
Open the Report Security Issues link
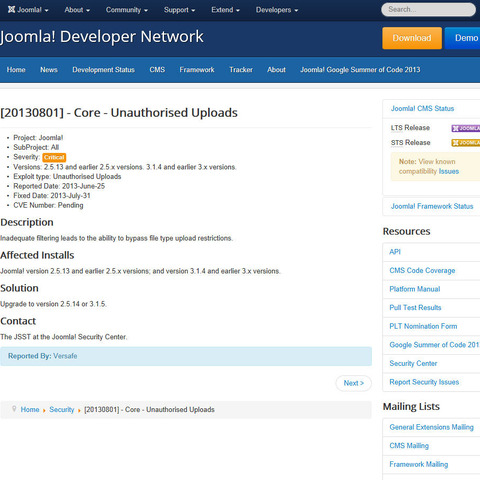424,382
